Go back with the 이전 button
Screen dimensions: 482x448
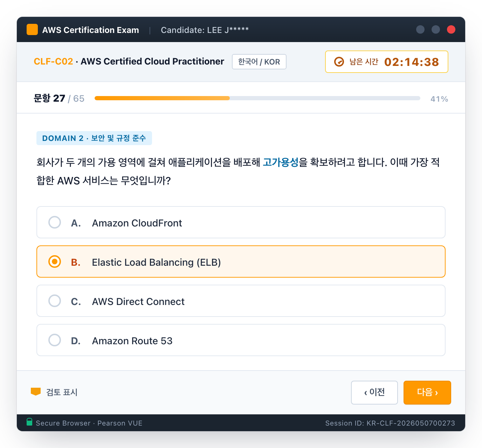[374, 393]
